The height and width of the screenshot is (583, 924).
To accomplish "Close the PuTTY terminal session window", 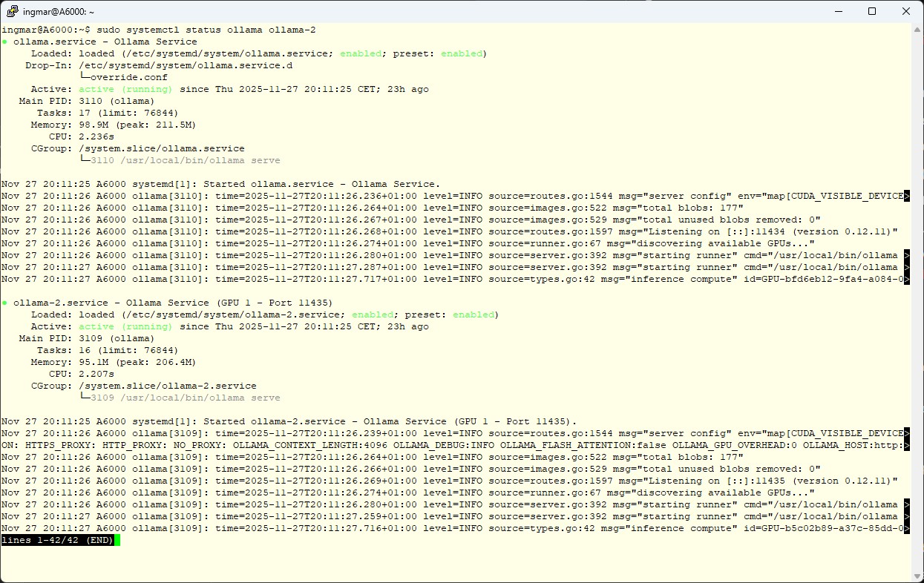I will pyautogui.click(x=906, y=11).
